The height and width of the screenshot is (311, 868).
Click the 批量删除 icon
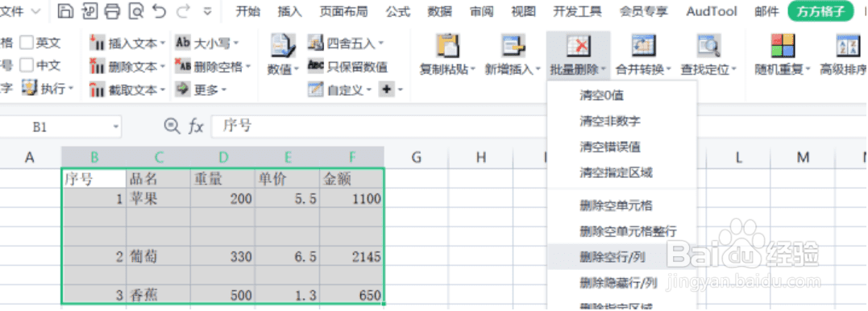click(579, 46)
